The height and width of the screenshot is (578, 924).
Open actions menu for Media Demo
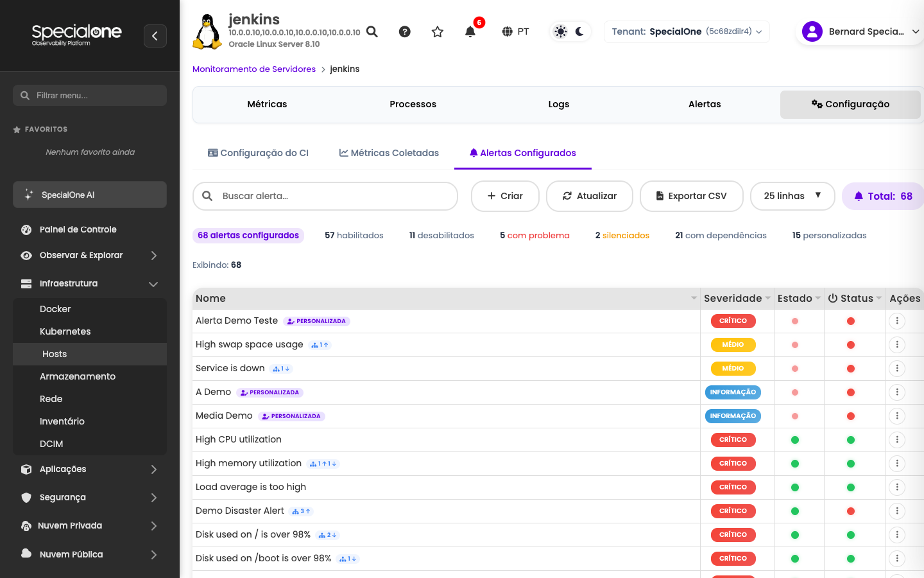(x=897, y=416)
